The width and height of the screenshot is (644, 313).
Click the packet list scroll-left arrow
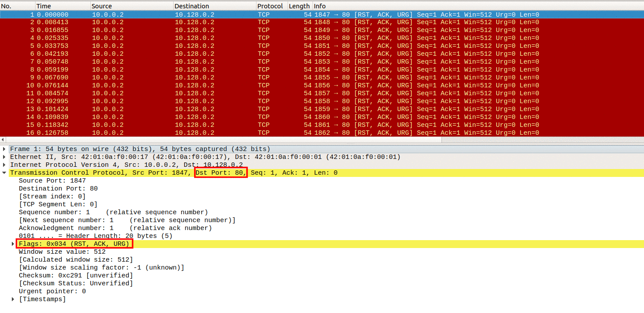click(2, 140)
